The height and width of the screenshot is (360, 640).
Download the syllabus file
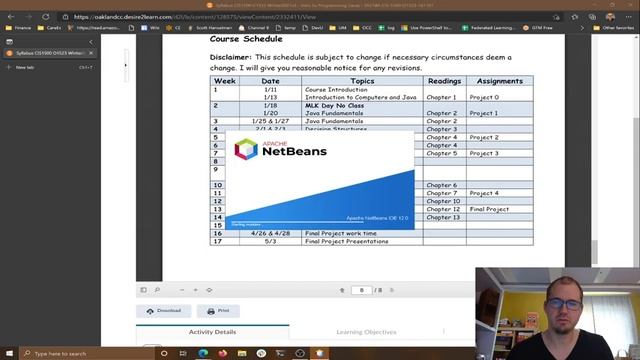164,311
